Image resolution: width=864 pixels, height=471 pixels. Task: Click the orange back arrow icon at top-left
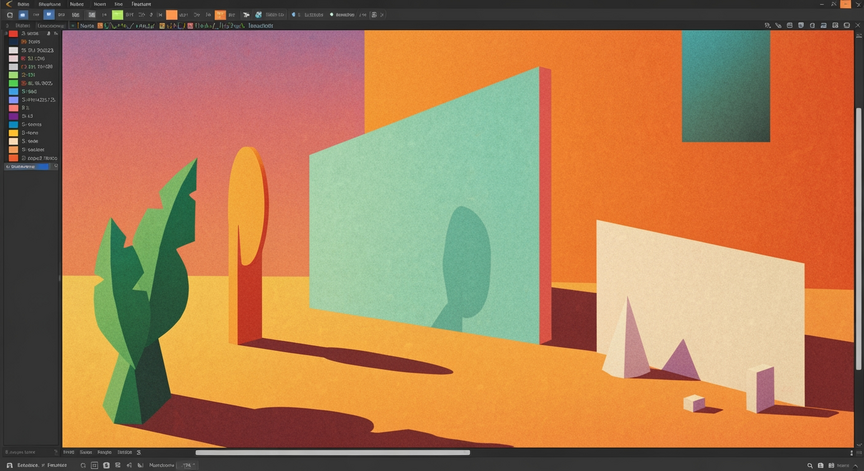pyautogui.click(x=8, y=4)
